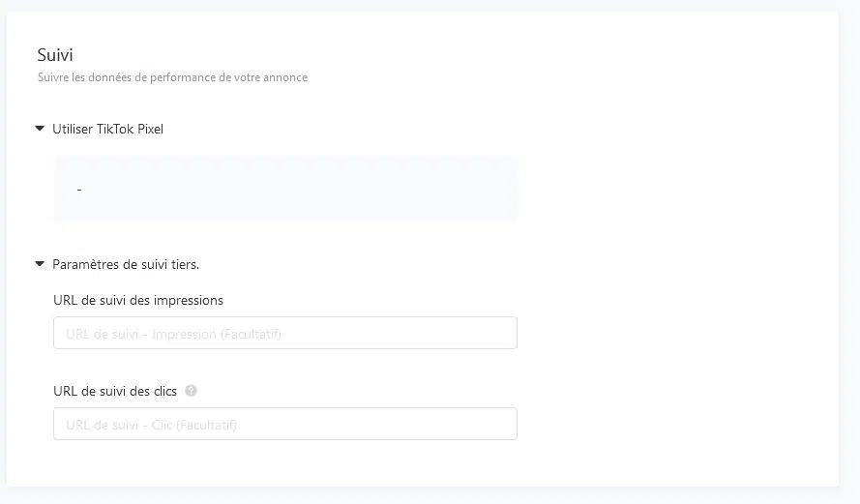Focus the impression tracking URL input field
Screen dimensions: 860x504
284,334
